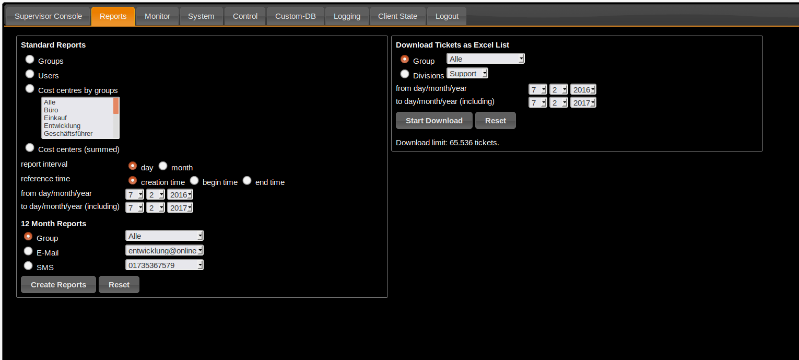Viewport: 799px width, 360px height.
Task: Select 12 Month Reports Group radio
Action: pos(28,237)
